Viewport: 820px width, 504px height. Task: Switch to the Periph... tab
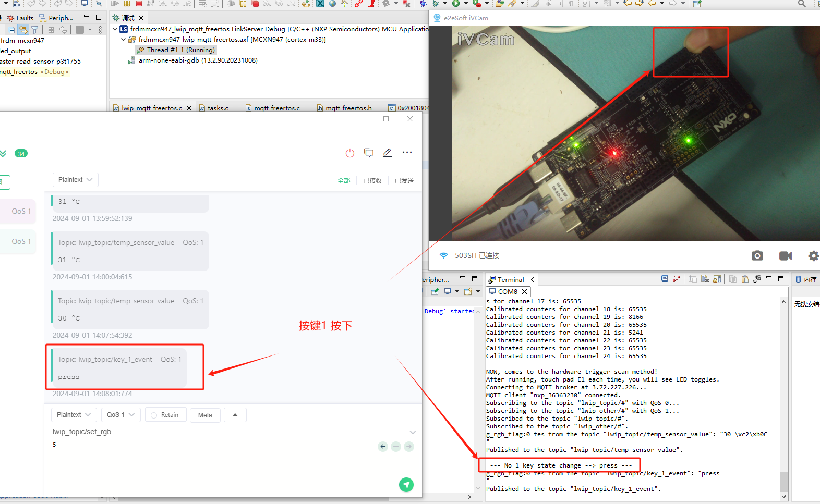(x=56, y=18)
